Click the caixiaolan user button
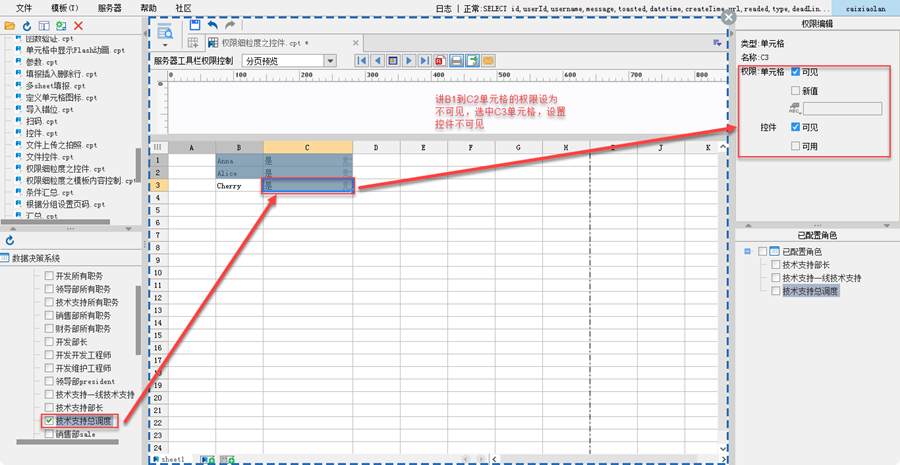The width and height of the screenshot is (900, 465). (x=867, y=8)
